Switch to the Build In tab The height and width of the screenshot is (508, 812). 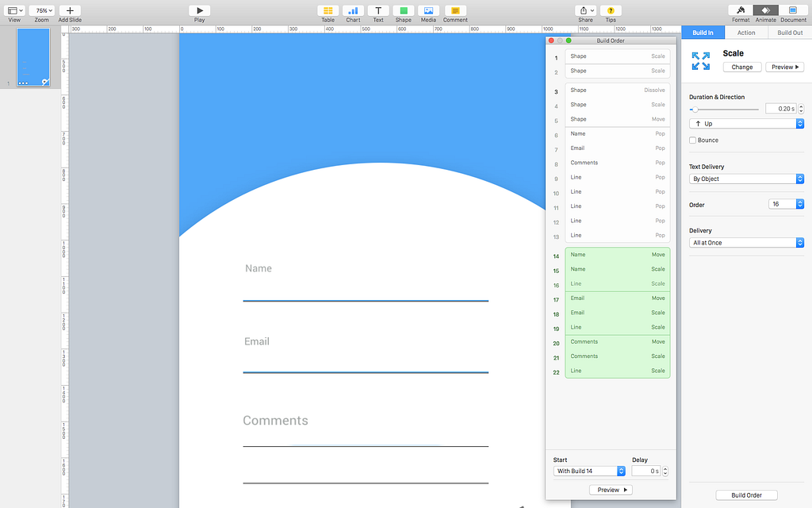coord(703,33)
